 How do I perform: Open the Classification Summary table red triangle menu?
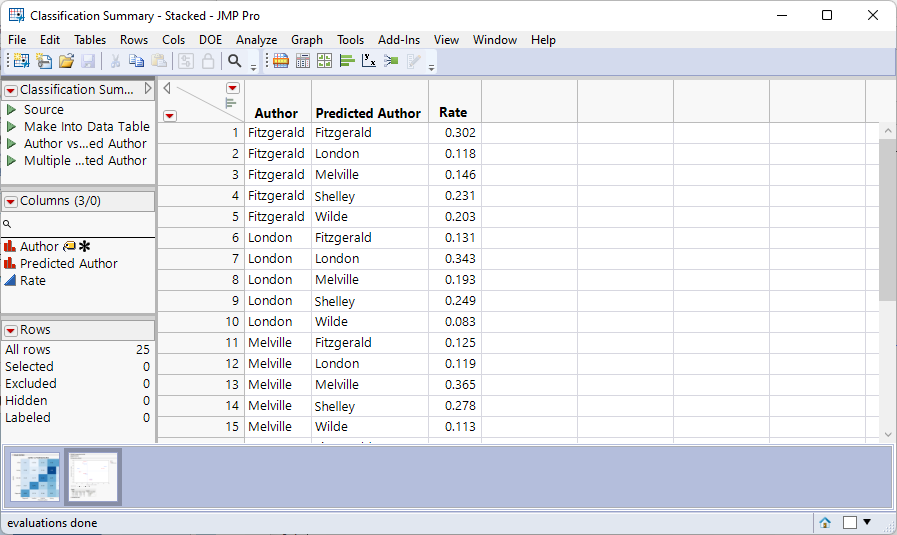coord(11,90)
